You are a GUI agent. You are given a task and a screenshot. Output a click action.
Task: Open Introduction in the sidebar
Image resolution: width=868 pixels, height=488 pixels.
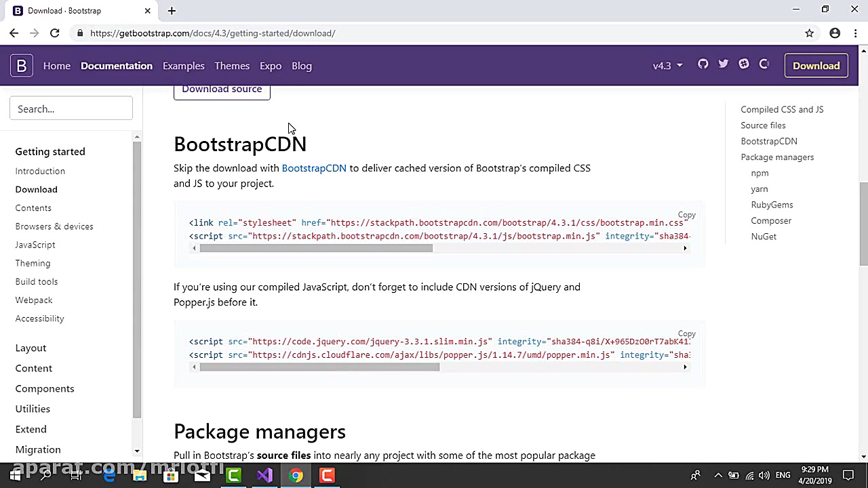pyautogui.click(x=40, y=171)
